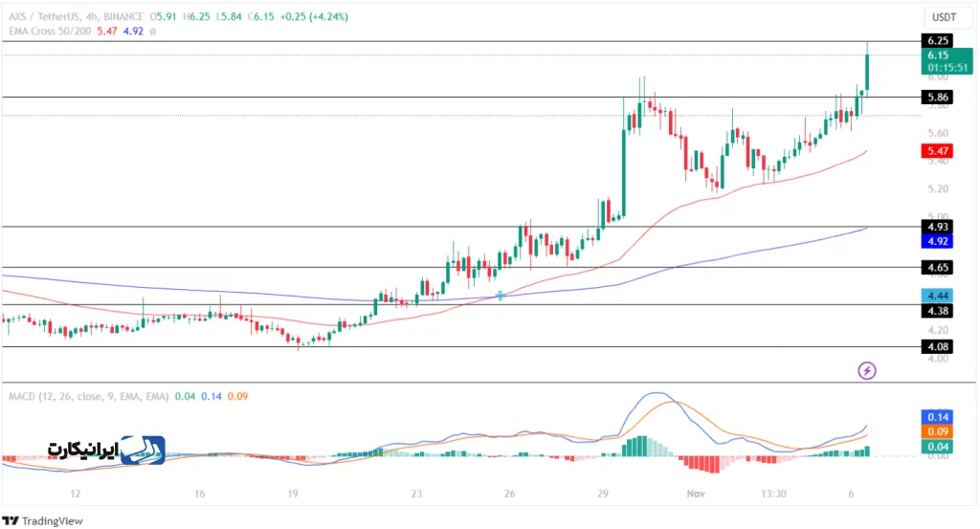Click the 6.25 horizontal line price label

click(938, 40)
